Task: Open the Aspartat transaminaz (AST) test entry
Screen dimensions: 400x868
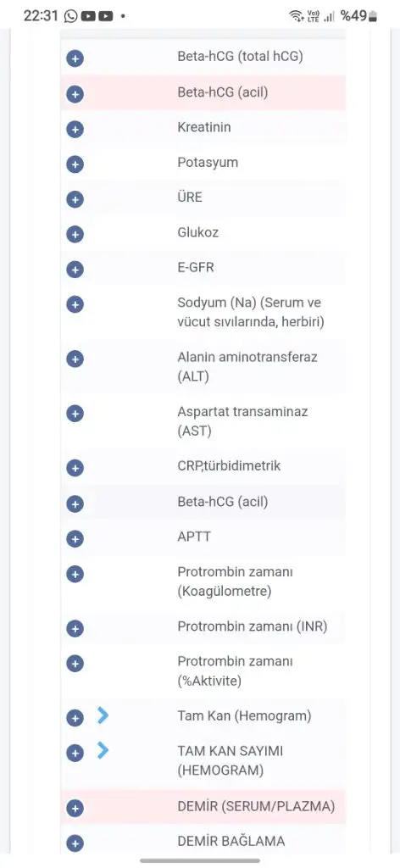Action: pyautogui.click(x=203, y=421)
